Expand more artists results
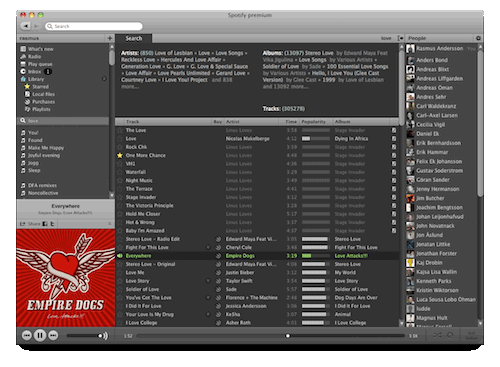Viewport: 500px width, 367px height. (x=130, y=87)
